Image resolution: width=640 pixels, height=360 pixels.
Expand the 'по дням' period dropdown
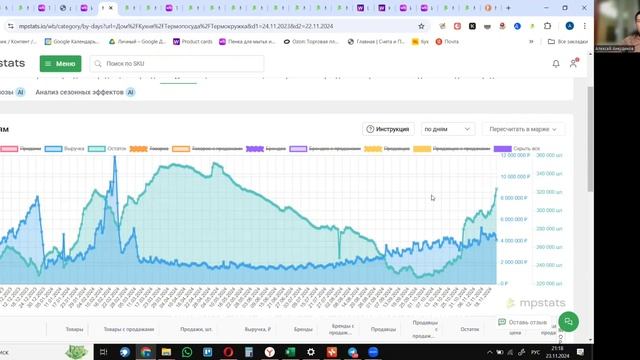[447, 129]
